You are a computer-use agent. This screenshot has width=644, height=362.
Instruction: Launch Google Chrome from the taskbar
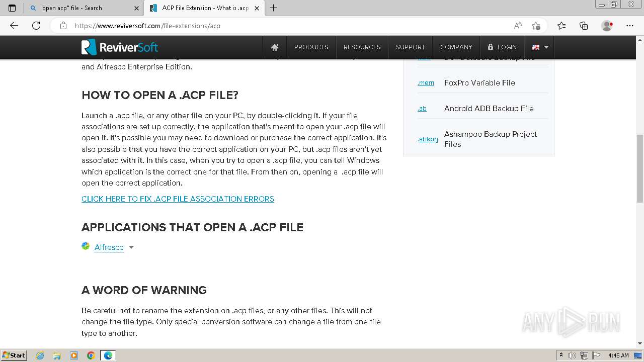pos(91,355)
